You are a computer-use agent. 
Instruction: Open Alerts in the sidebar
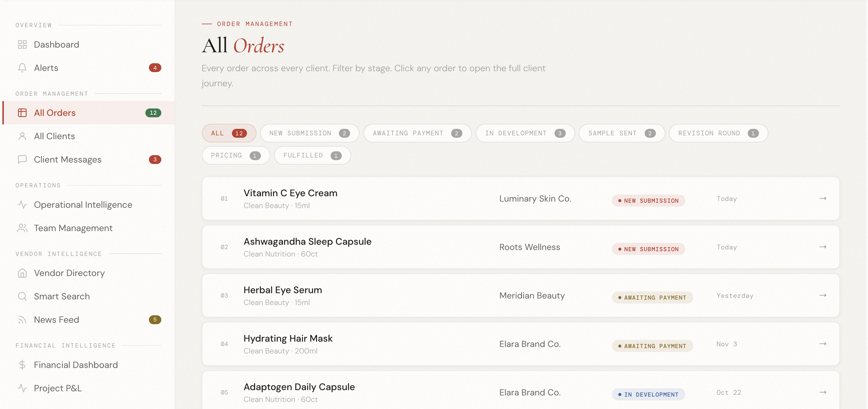(x=89, y=68)
